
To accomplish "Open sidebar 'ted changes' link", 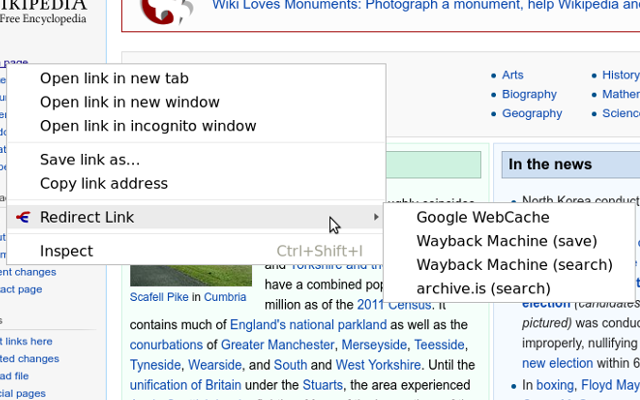I will coord(29,358).
